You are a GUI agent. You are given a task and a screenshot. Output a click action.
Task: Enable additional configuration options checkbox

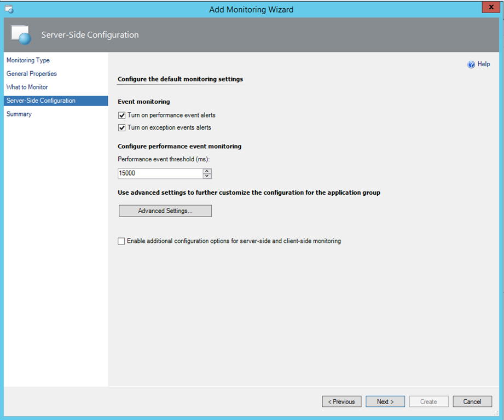[x=121, y=241]
